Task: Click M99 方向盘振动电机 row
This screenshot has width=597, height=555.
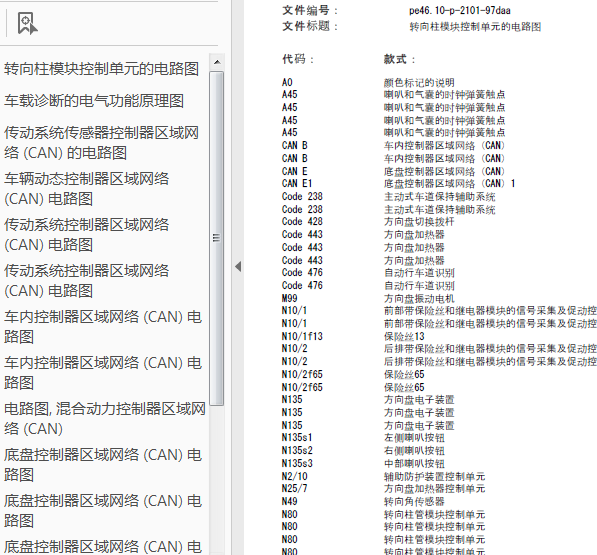Action: [x=368, y=298]
